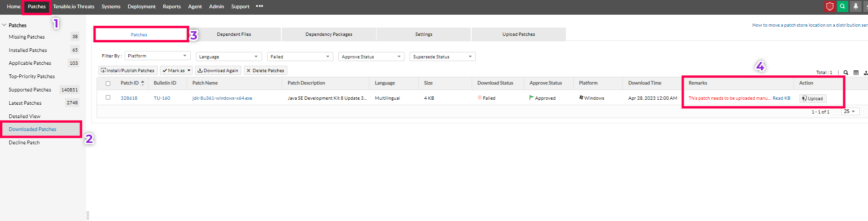Open the green search icon in header

(842, 6)
